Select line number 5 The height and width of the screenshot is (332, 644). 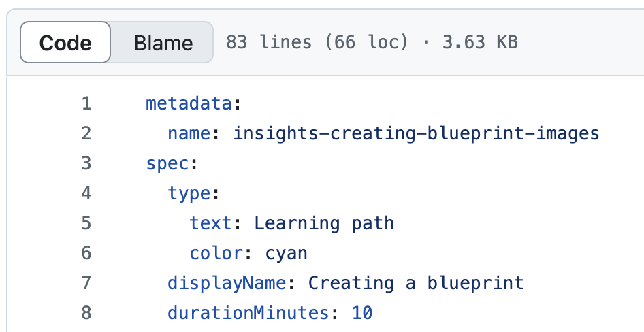tap(86, 224)
